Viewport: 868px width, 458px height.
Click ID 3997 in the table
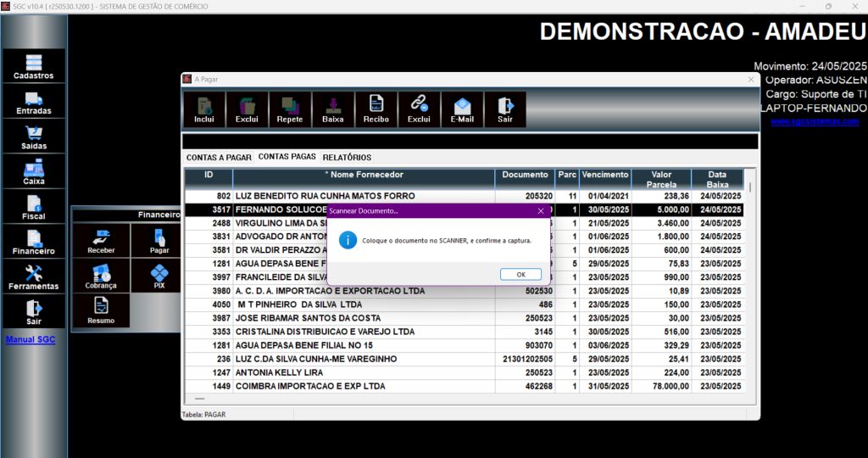click(x=209, y=277)
